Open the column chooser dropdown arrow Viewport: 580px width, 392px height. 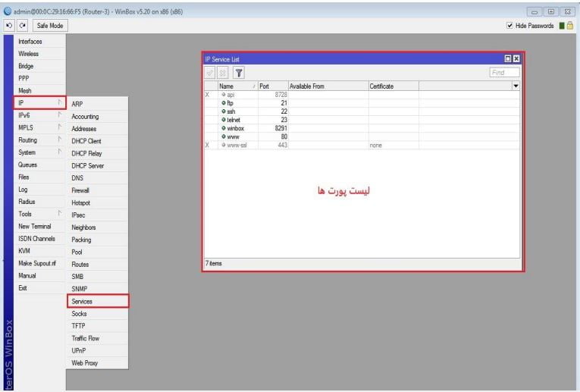pyautogui.click(x=516, y=86)
